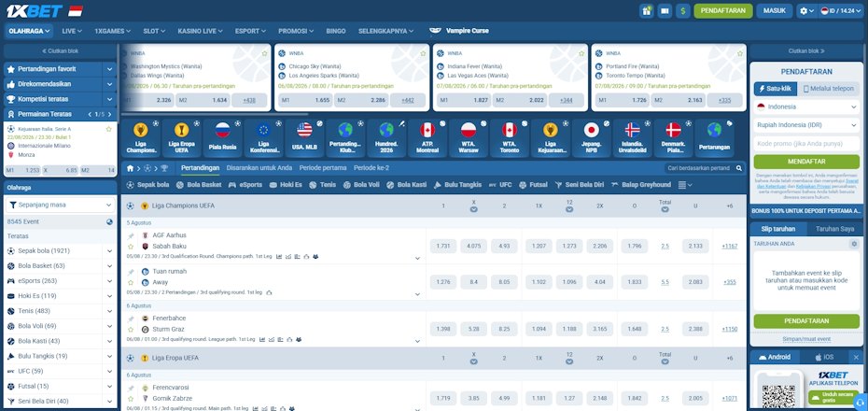The image size is (868, 411).
Task: Favorite the Tuan rumah vs Away match
Action: pyautogui.click(x=131, y=282)
